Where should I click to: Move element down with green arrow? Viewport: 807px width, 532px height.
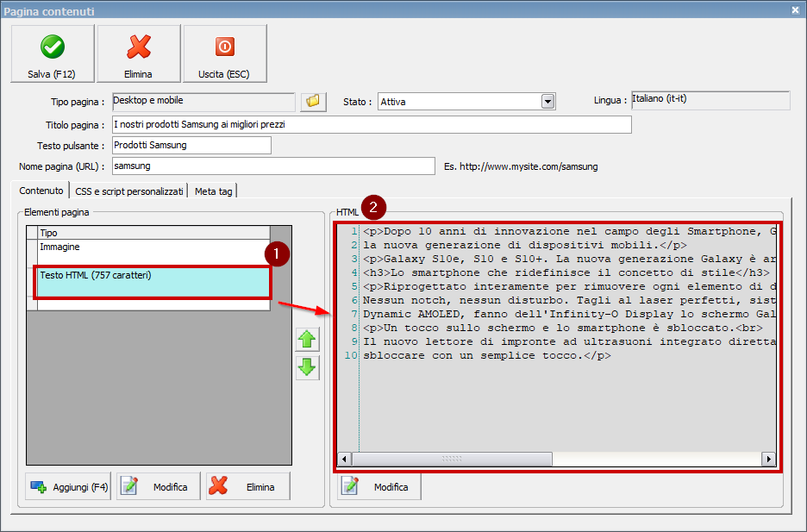(307, 368)
